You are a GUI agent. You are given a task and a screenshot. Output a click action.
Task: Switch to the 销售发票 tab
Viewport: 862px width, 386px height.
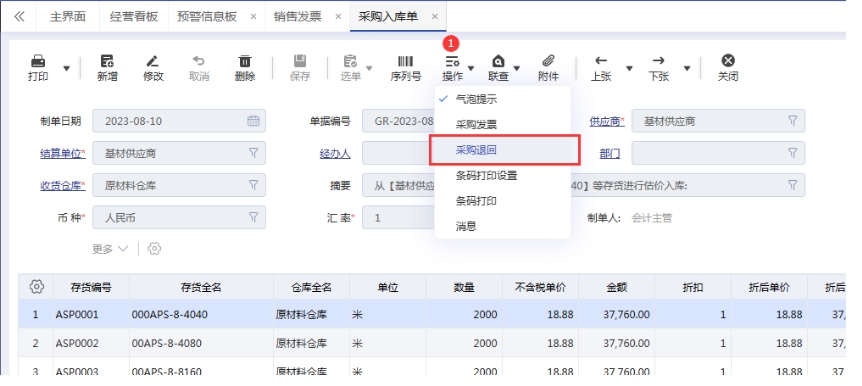pos(297,16)
